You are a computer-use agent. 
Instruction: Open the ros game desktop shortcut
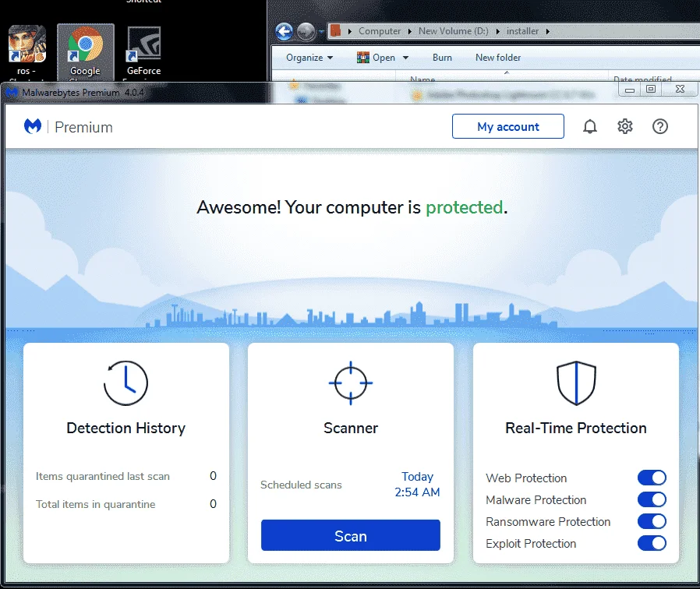(27, 51)
